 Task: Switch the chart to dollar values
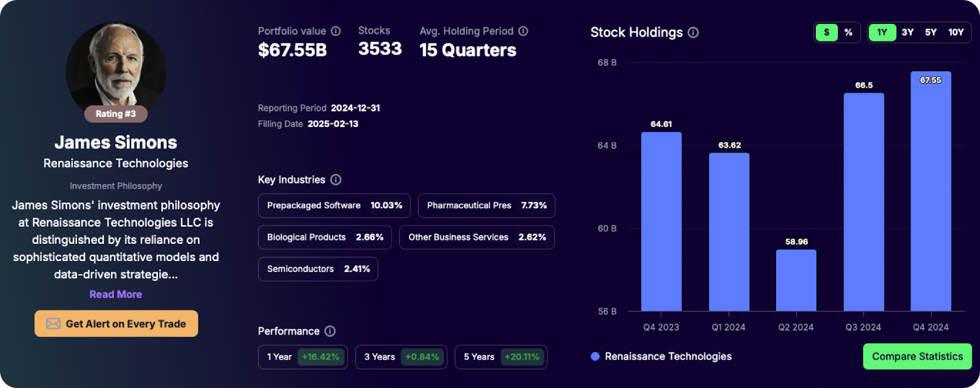[826, 32]
